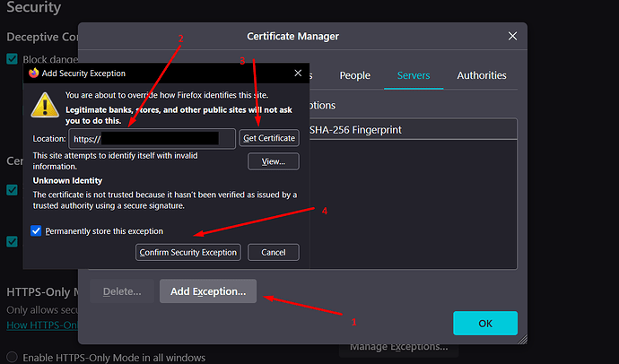Open the Authorities tab
619x364 pixels.
point(482,75)
